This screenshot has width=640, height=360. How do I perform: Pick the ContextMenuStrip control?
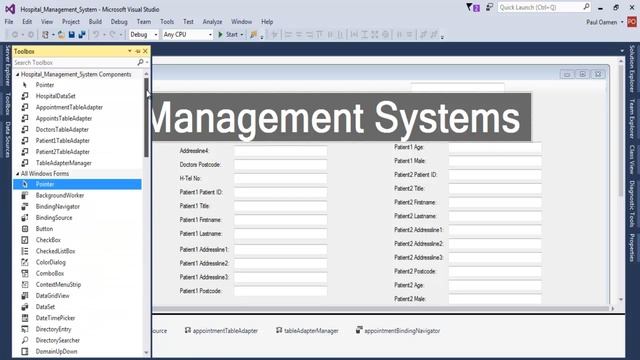[58, 284]
